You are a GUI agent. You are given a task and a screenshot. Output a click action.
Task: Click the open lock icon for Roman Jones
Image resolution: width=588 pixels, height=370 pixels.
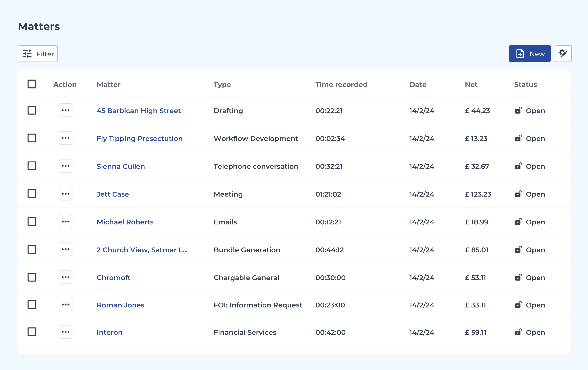point(518,304)
